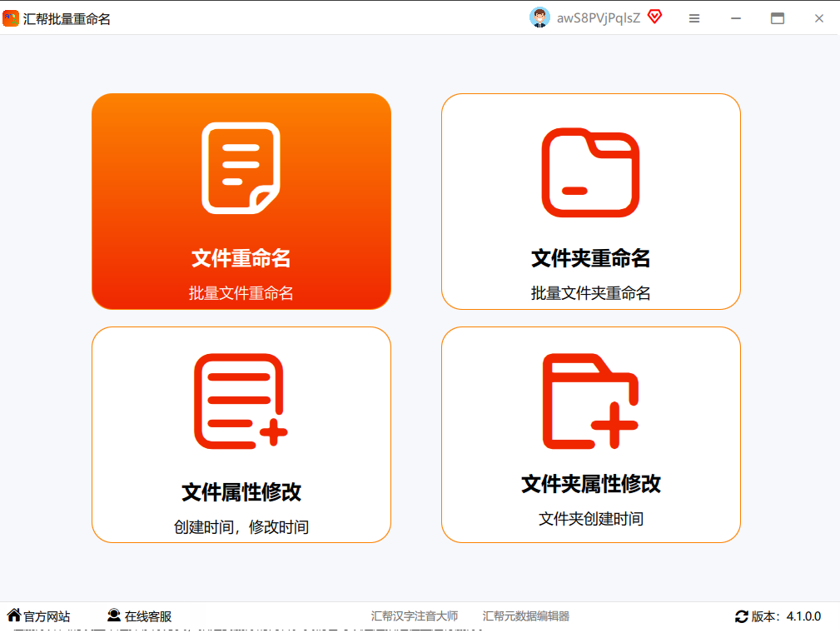This screenshot has height=633, width=840.
Task: Click the user avatar icon
Action: (539, 17)
